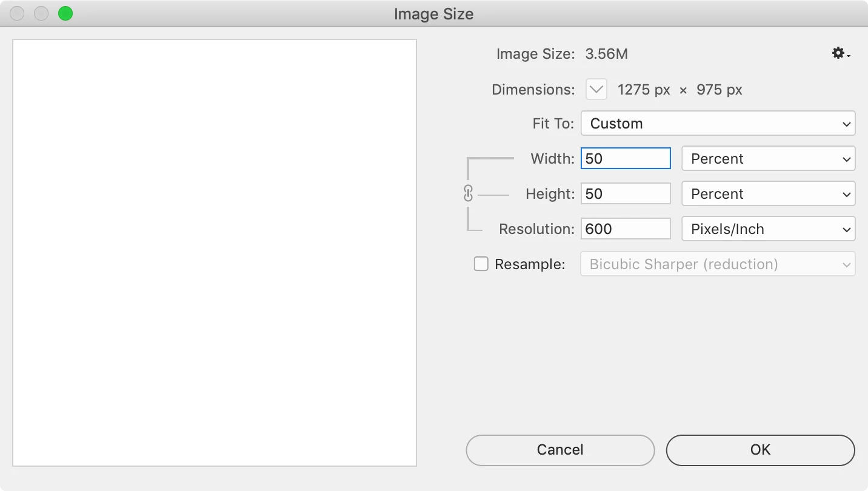Click the Width input field
Viewport: 868px width, 491px height.
(x=626, y=159)
